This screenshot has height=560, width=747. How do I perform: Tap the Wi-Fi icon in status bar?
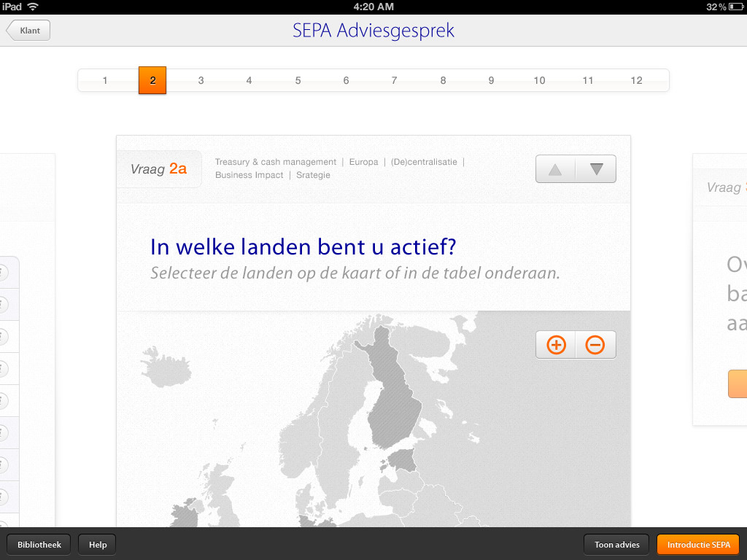[32, 7]
